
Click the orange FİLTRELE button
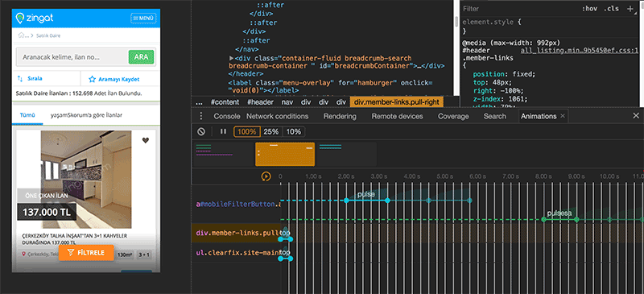click(x=86, y=252)
